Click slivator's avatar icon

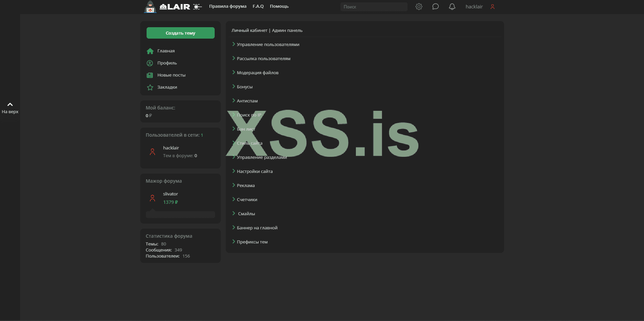[152, 198]
